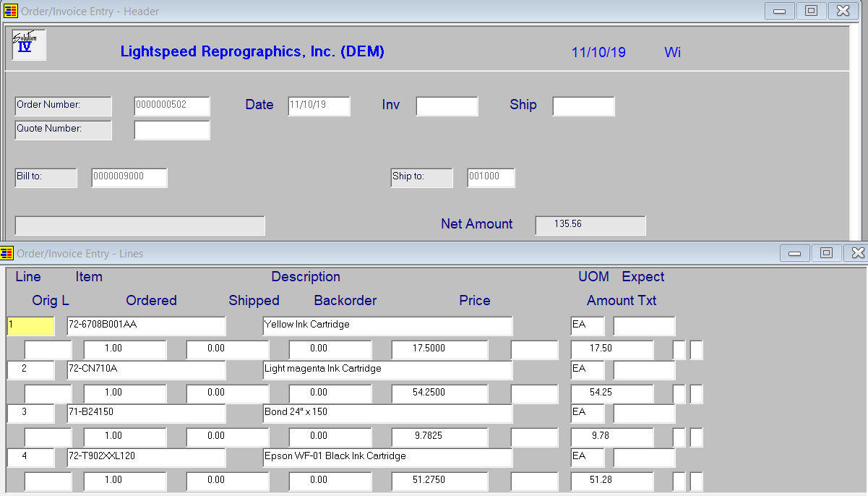
Task: Select line number 3 field
Action: pos(31,414)
